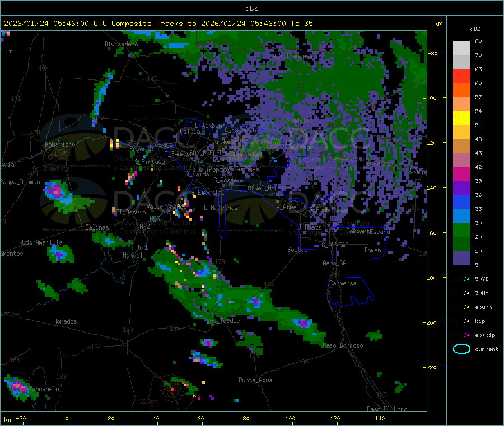Click the 'El_Desvio' place label
This screenshot has height=426, width=504.
130,212
